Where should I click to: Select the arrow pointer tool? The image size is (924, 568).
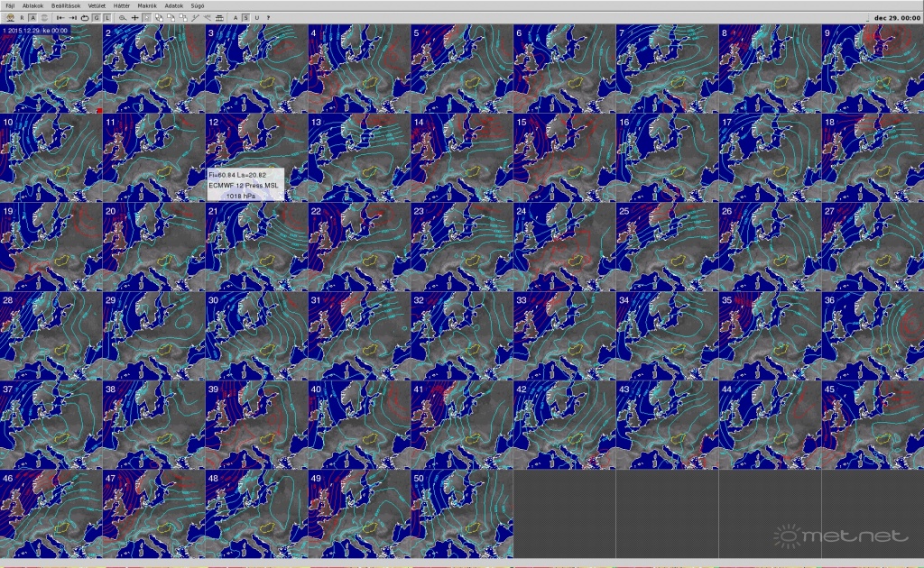point(146,17)
